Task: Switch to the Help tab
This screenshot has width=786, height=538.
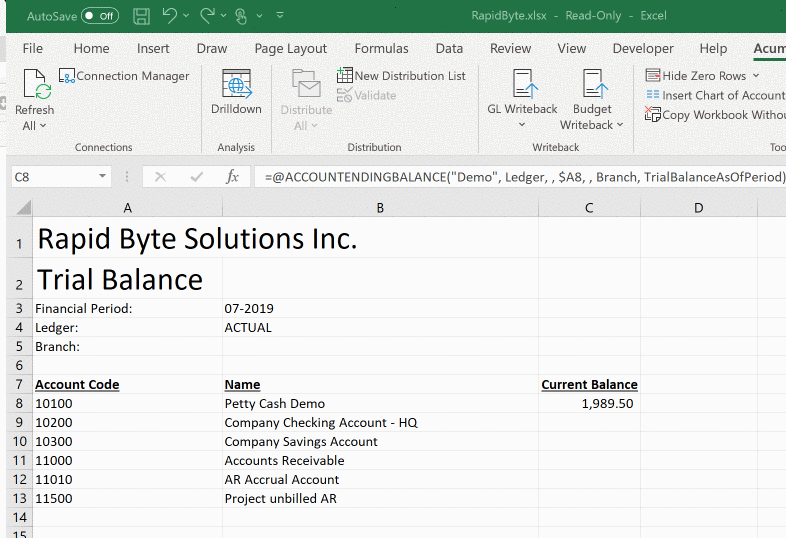Action: (x=713, y=49)
